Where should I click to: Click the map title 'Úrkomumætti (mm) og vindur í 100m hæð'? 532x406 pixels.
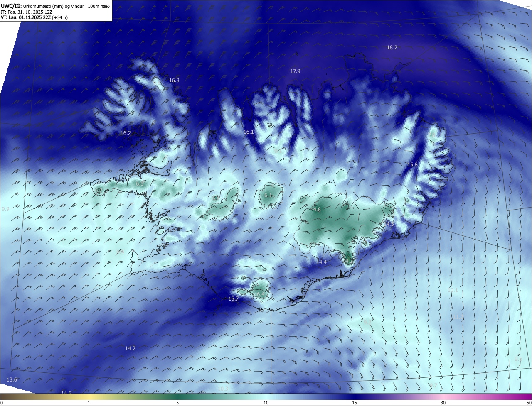point(66,6)
